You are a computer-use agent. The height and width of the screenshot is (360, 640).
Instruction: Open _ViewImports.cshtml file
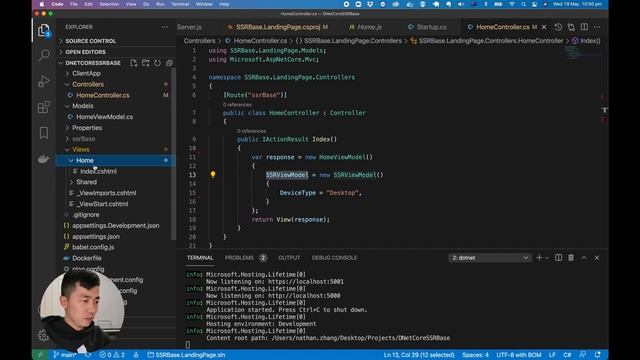pos(106,193)
